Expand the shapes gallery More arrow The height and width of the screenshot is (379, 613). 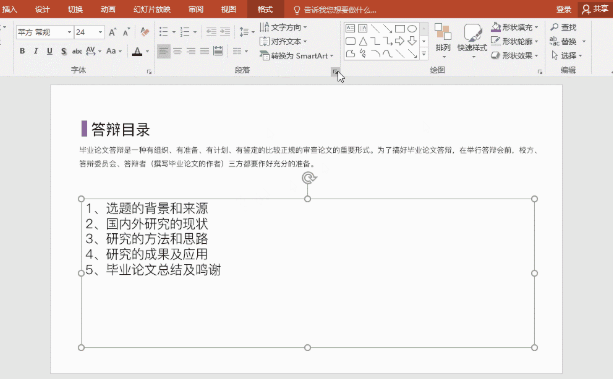424,54
